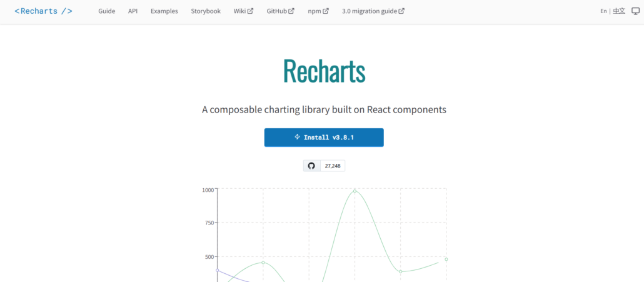Click the 750 Y-axis label
The width and height of the screenshot is (644, 282).
[209, 223]
